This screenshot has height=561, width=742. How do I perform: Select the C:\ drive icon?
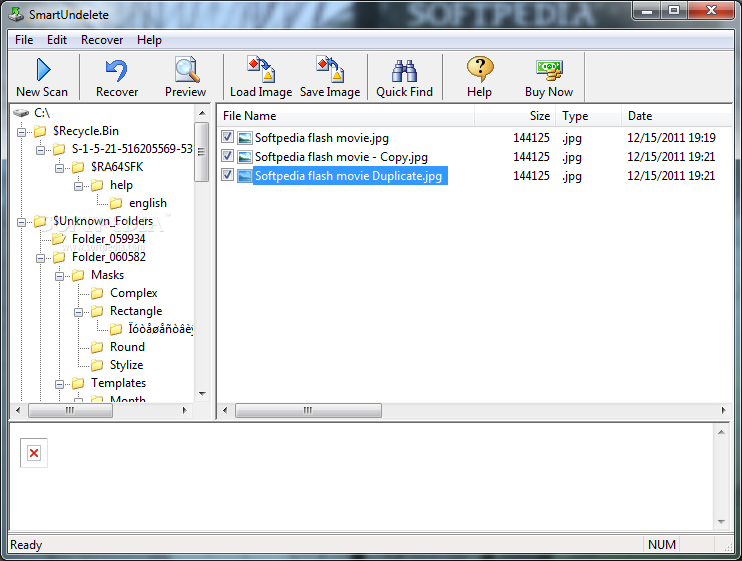[x=21, y=113]
